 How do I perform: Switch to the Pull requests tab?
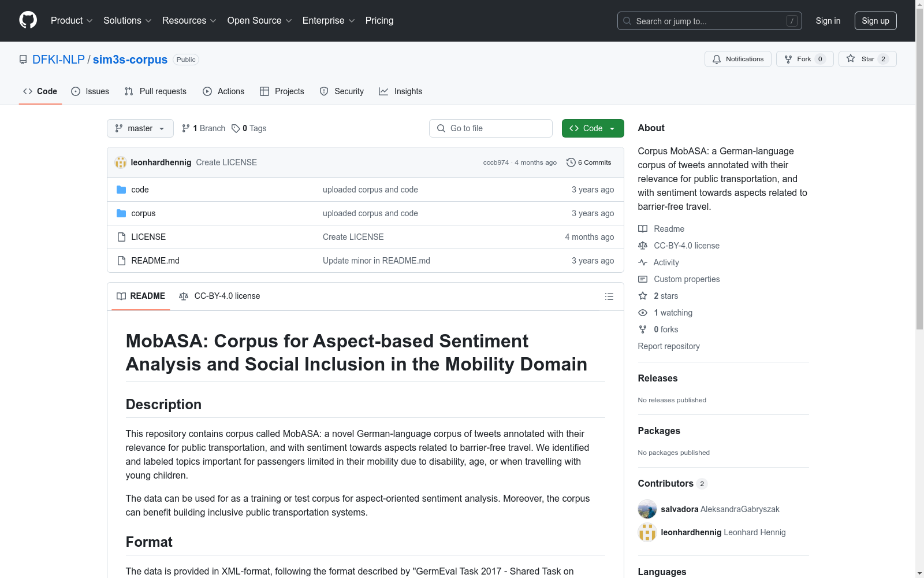[155, 91]
